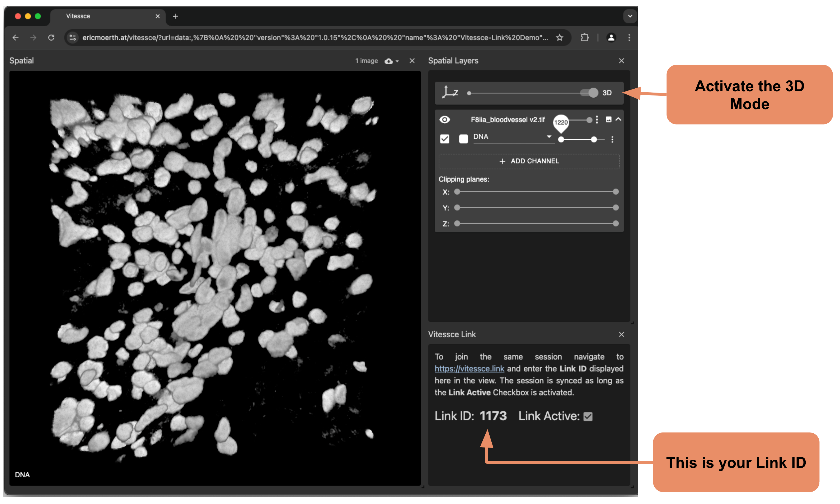The height and width of the screenshot is (504, 840).
Task: Toggle DNA channel visibility checkbox
Action: [443, 138]
